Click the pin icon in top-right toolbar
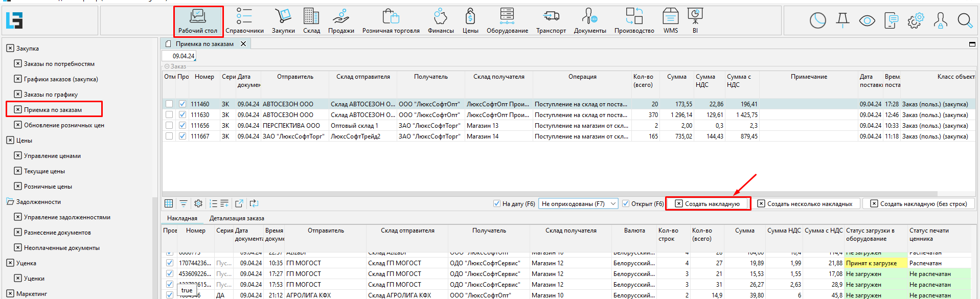980x299 pixels. (842, 20)
